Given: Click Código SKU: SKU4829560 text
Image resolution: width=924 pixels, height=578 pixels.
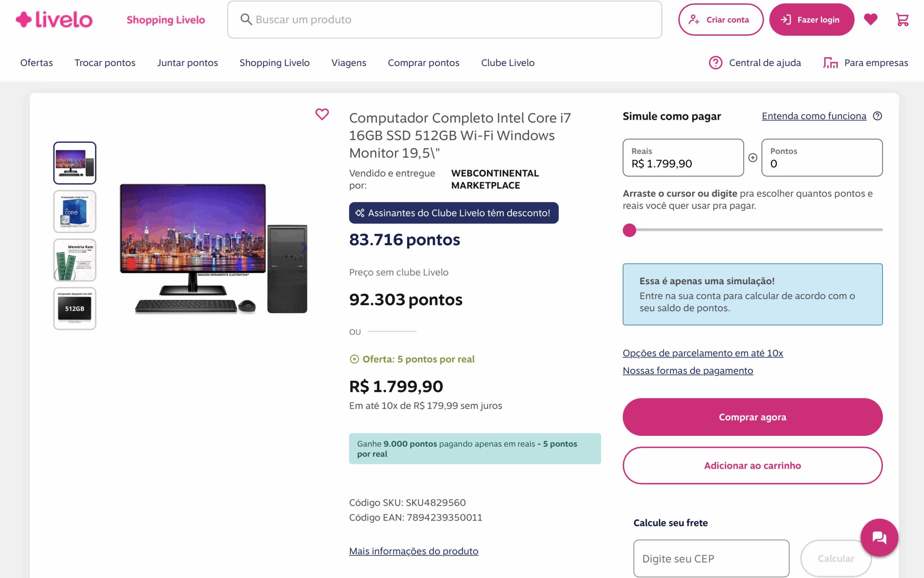Looking at the screenshot, I should pyautogui.click(x=407, y=502).
